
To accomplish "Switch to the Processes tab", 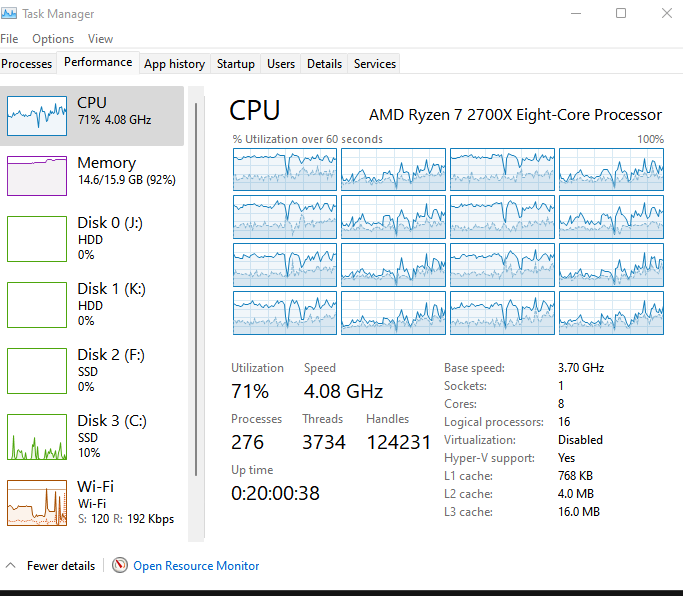I will pos(27,64).
